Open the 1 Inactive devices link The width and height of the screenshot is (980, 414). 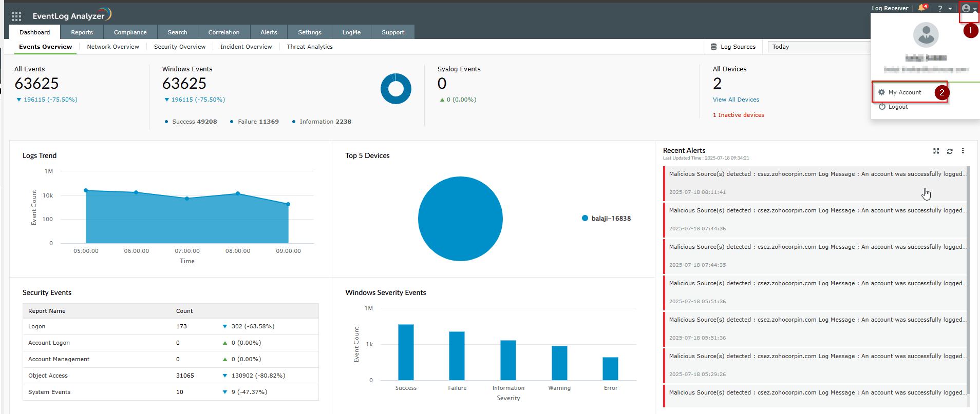click(x=738, y=115)
